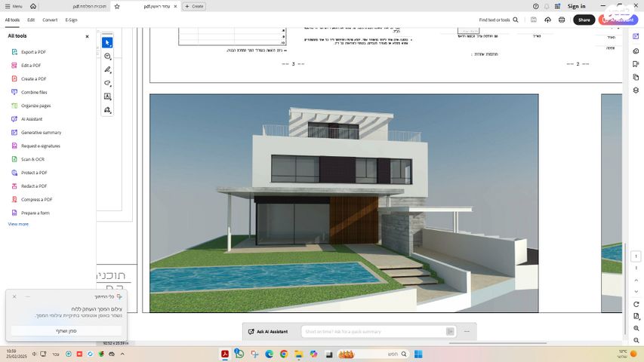Open Redact a PDF tool

point(34,186)
